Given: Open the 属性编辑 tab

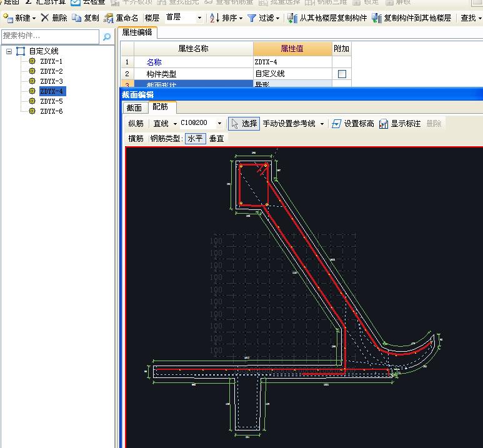Looking at the screenshot, I should (137, 32).
